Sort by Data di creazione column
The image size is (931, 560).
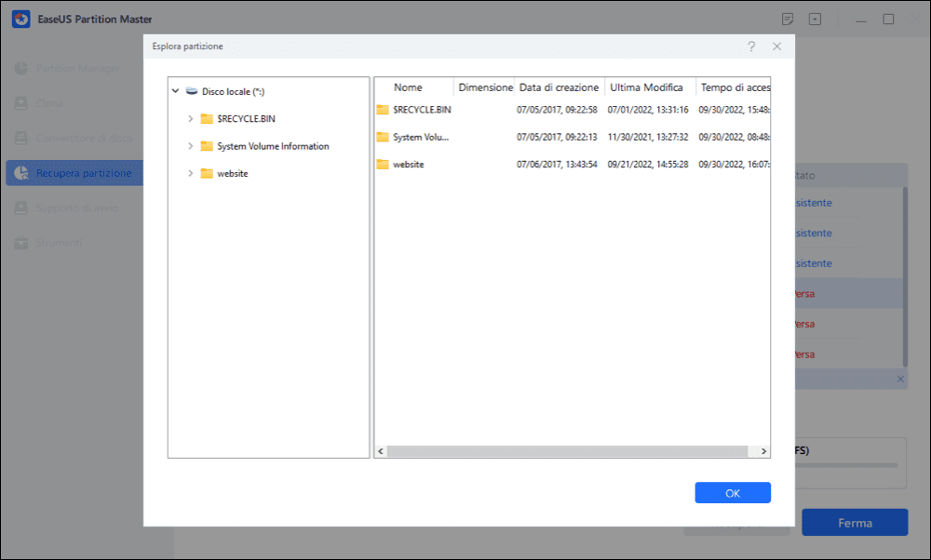[x=559, y=87]
